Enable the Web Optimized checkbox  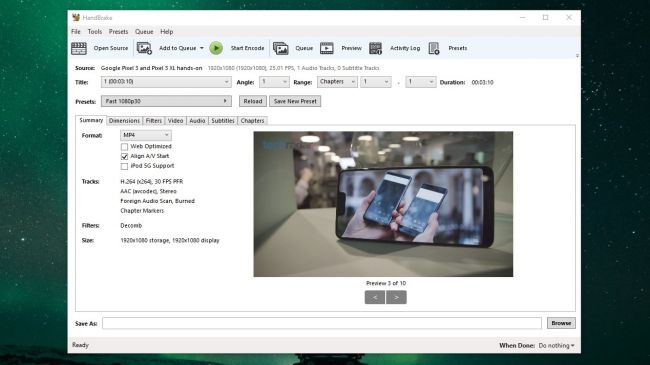(x=124, y=147)
